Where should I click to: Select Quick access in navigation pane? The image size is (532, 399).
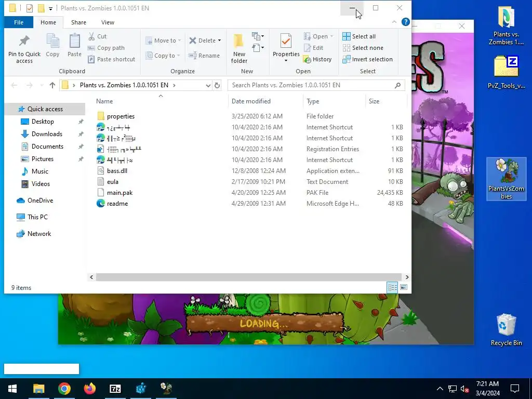point(45,109)
